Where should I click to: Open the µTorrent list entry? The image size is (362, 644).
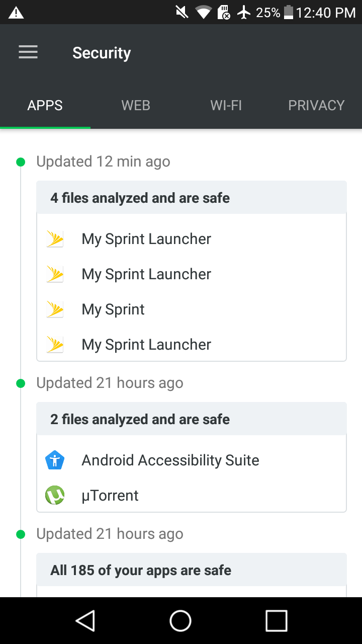(x=192, y=496)
